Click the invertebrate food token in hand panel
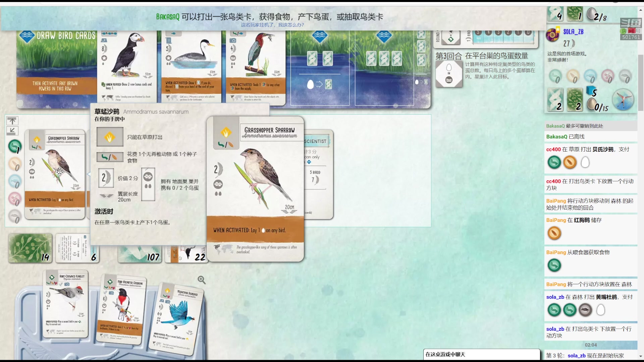This screenshot has height=362, width=644. [x=14, y=146]
